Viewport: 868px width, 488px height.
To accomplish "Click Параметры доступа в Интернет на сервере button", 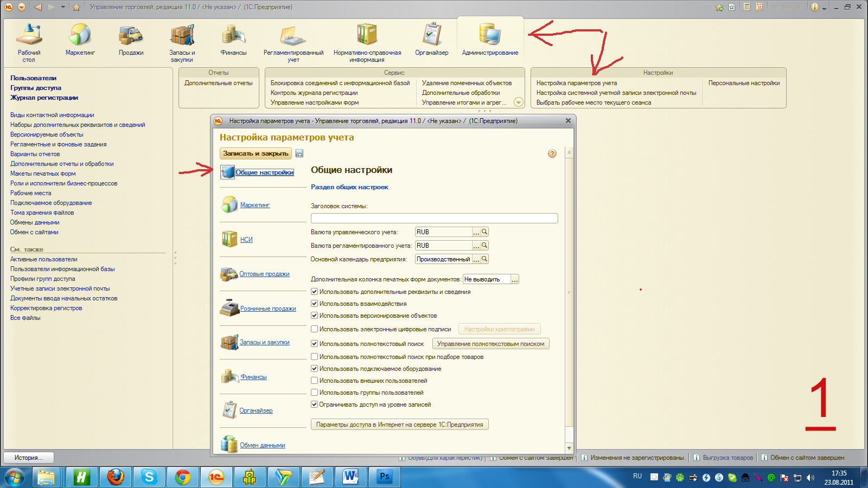I will coord(400,425).
